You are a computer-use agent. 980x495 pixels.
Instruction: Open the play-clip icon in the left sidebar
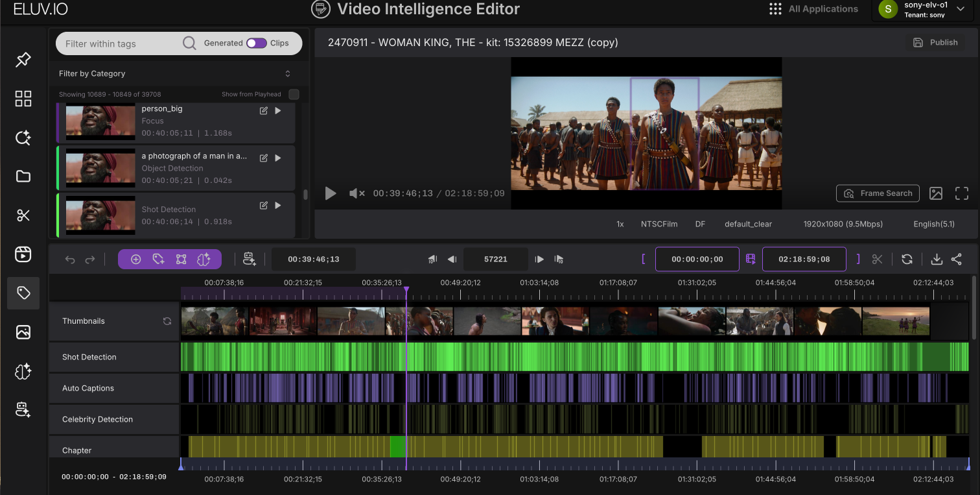tap(23, 254)
